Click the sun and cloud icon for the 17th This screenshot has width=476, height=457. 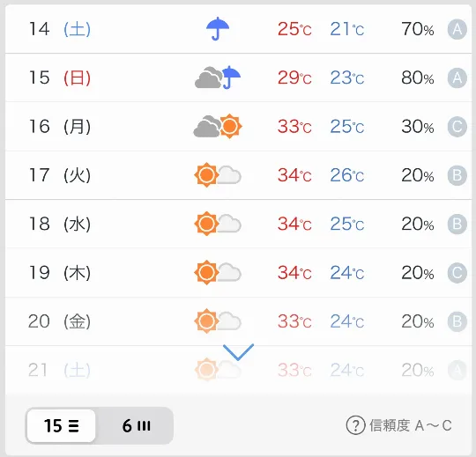[x=218, y=175]
